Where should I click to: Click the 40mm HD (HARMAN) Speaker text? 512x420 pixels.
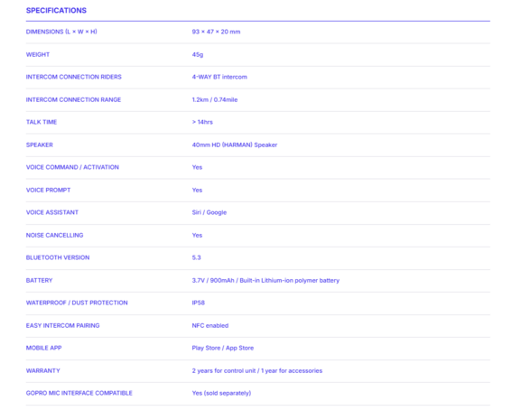(x=235, y=145)
